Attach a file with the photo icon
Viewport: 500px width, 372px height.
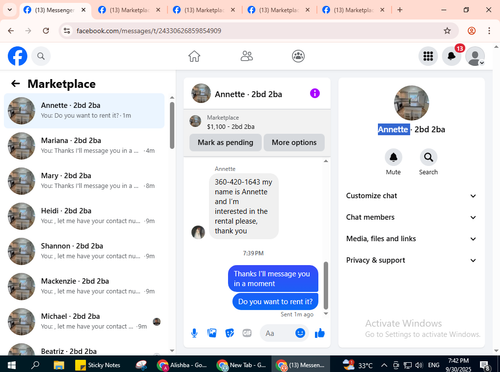pyautogui.click(x=212, y=333)
